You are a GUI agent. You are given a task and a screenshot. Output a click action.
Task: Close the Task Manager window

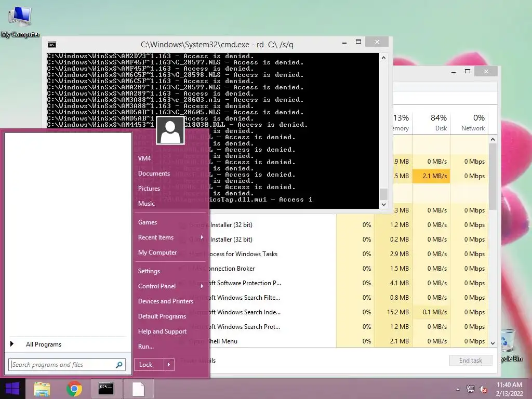click(x=486, y=71)
